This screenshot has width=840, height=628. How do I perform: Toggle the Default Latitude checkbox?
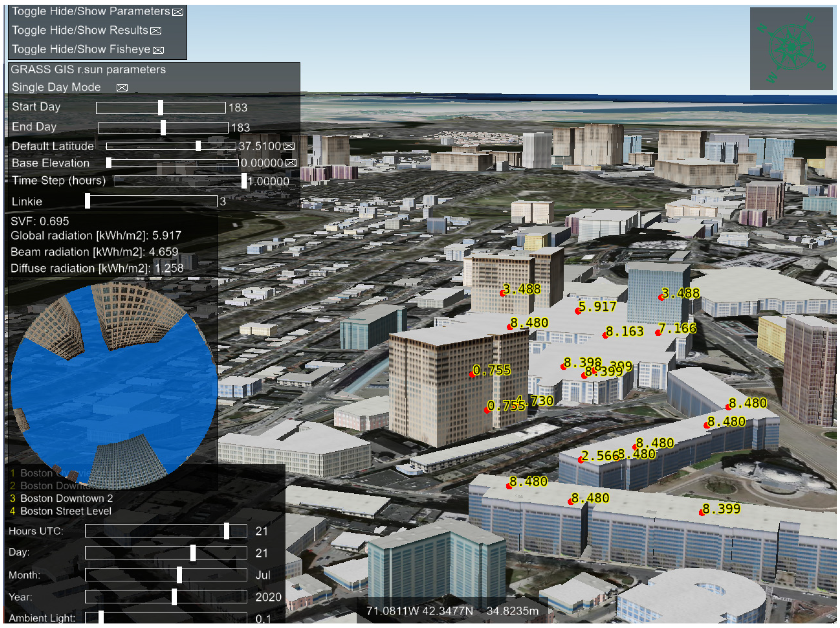tap(289, 146)
